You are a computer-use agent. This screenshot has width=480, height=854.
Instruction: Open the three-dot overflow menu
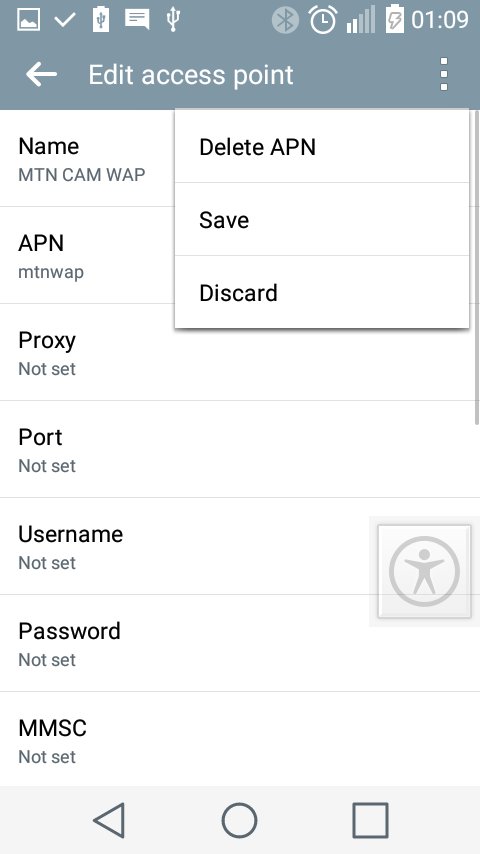click(443, 74)
